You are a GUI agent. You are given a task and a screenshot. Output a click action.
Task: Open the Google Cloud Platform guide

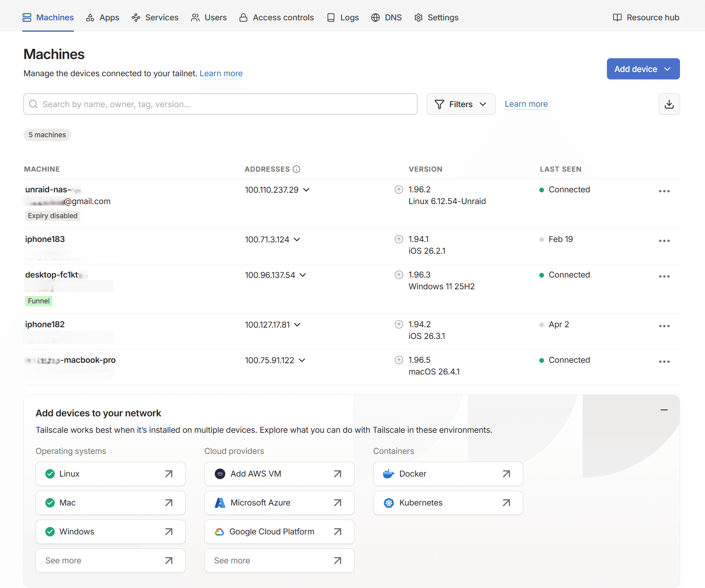[279, 532]
